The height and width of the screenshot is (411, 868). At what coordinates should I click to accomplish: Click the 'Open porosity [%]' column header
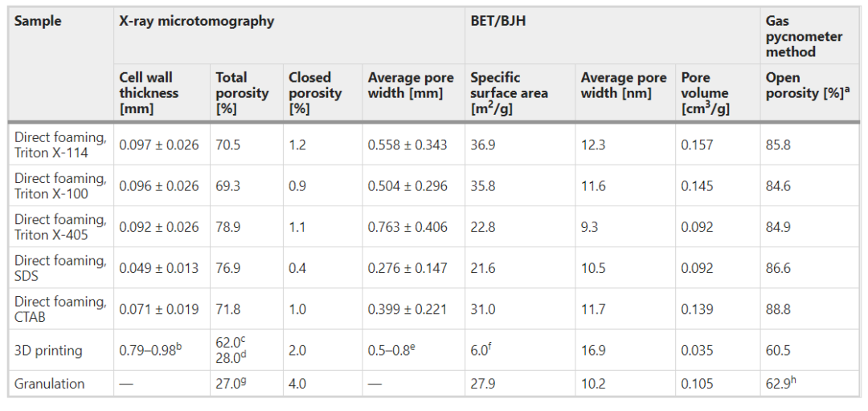pyautogui.click(x=805, y=85)
